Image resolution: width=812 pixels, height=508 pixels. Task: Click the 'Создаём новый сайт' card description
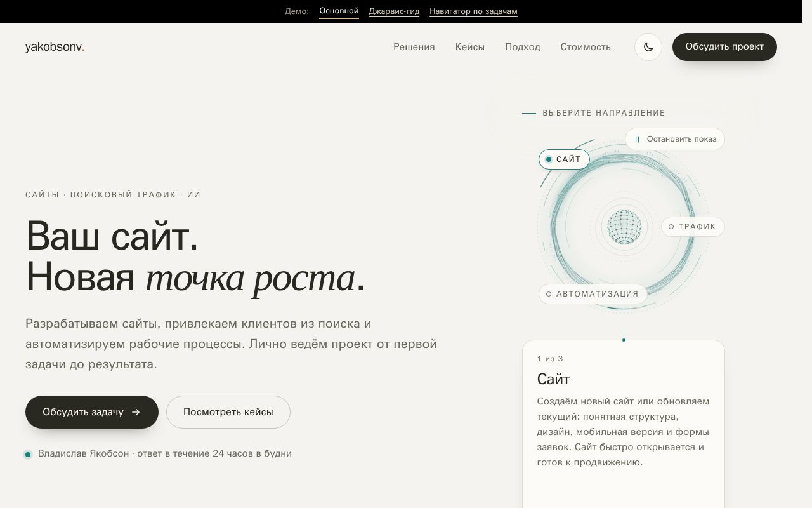click(624, 432)
